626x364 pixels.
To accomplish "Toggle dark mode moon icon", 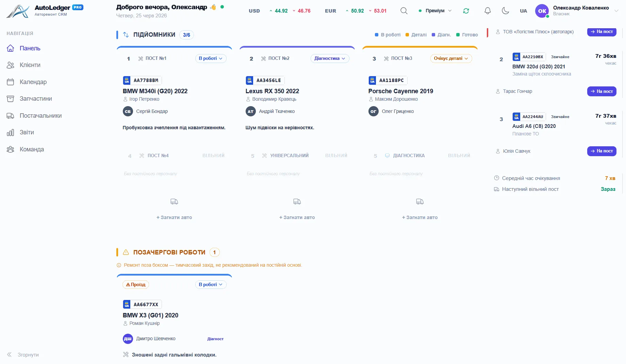I will point(506,11).
